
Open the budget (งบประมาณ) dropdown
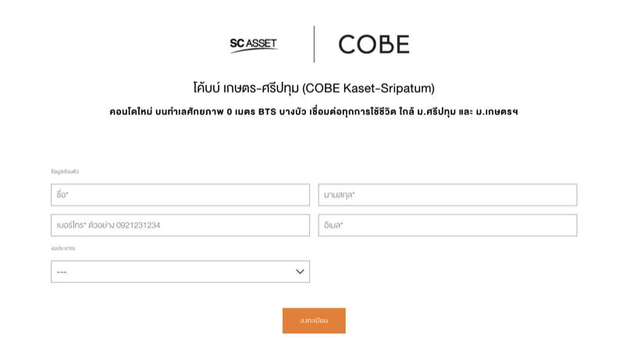point(180,271)
